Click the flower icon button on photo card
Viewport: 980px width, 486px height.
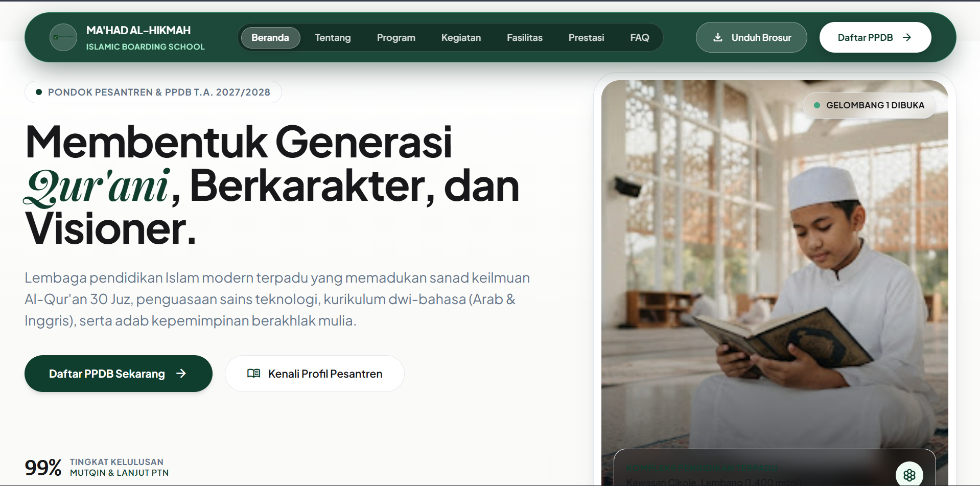click(909, 475)
